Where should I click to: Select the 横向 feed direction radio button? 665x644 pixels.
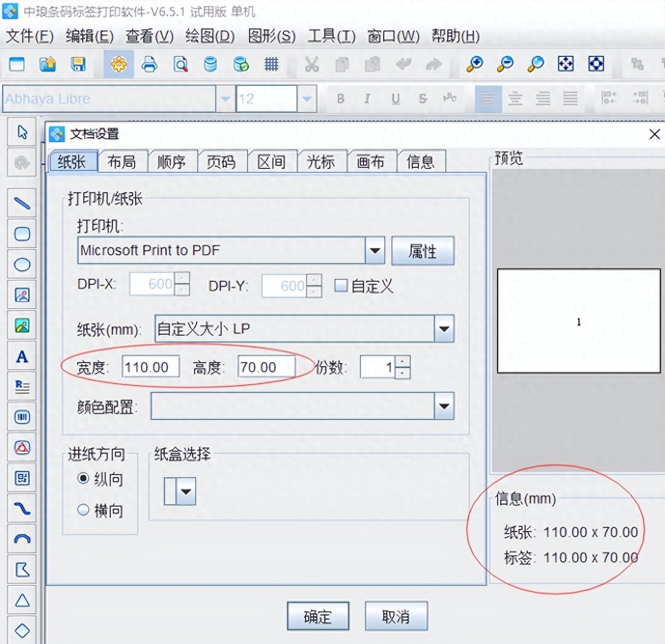coord(83,510)
